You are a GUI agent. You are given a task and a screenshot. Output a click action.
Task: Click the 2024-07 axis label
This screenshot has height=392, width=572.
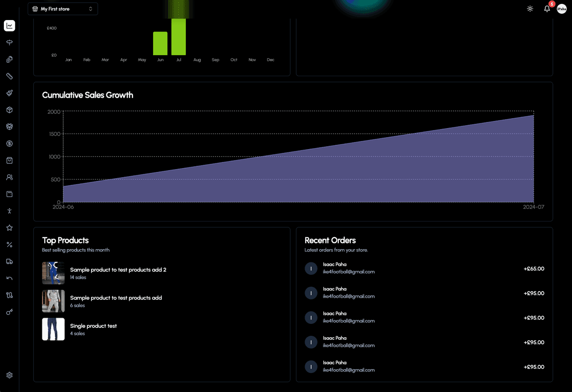pos(533,207)
